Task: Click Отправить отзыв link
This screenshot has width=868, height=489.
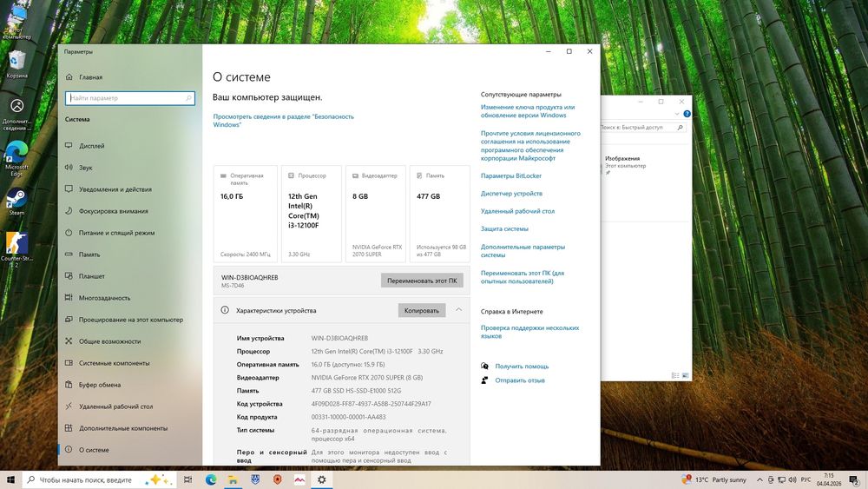Action: pyautogui.click(x=520, y=380)
